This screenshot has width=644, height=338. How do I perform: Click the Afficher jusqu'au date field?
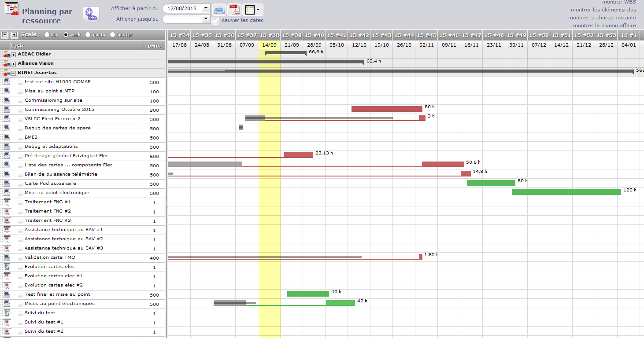(182, 19)
